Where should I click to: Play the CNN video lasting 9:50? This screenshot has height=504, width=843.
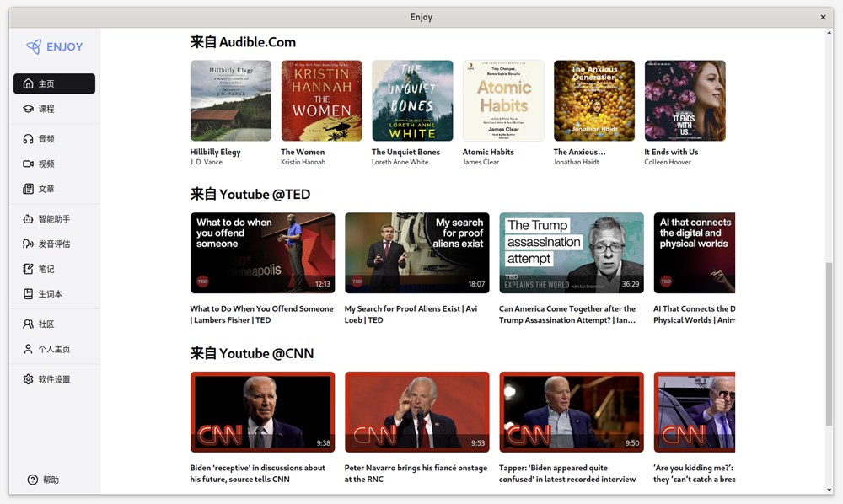point(572,412)
